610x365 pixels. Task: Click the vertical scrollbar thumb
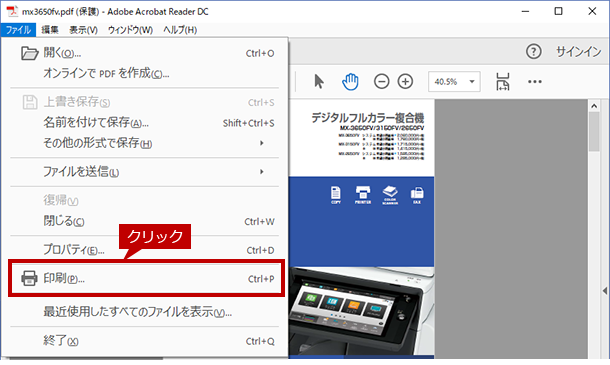tap(594, 132)
